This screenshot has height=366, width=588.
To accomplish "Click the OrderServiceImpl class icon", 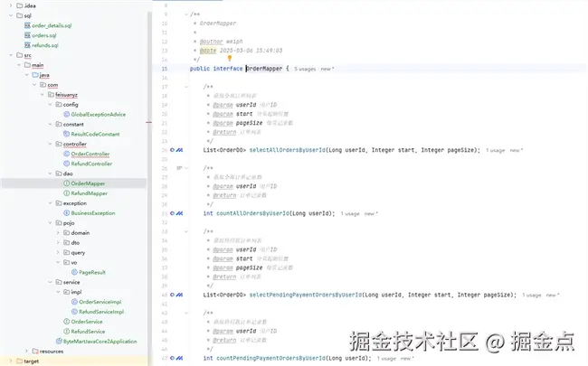I will [74, 302].
